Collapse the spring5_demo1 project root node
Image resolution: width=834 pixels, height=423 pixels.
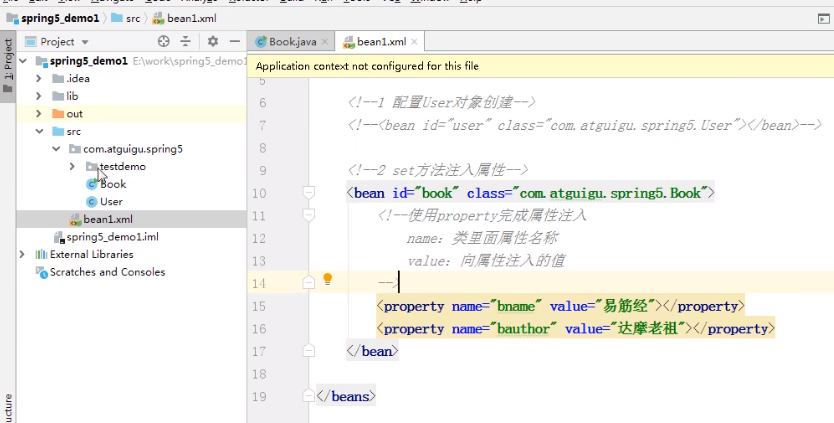pos(23,61)
